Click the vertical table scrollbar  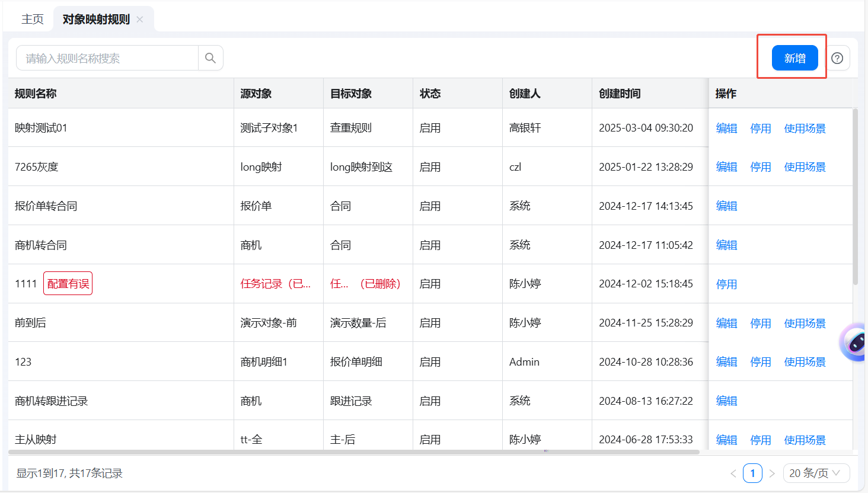tap(855, 197)
